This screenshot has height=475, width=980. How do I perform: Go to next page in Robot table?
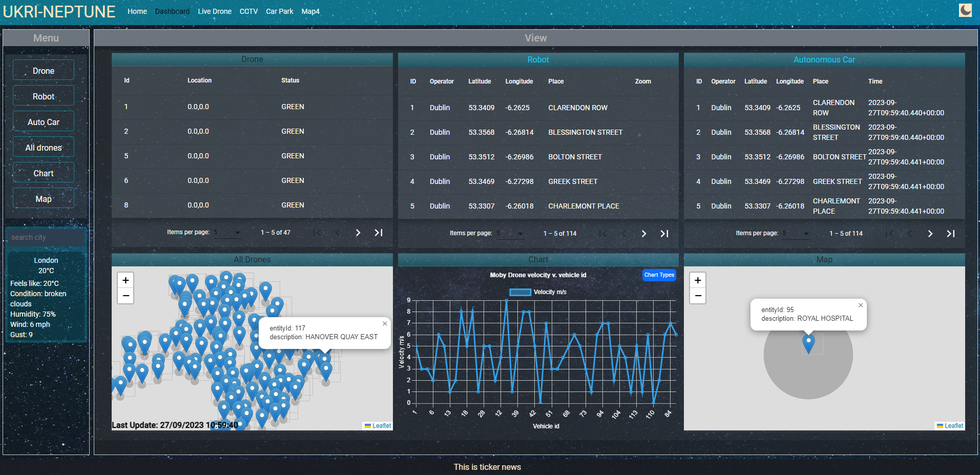[x=644, y=234]
